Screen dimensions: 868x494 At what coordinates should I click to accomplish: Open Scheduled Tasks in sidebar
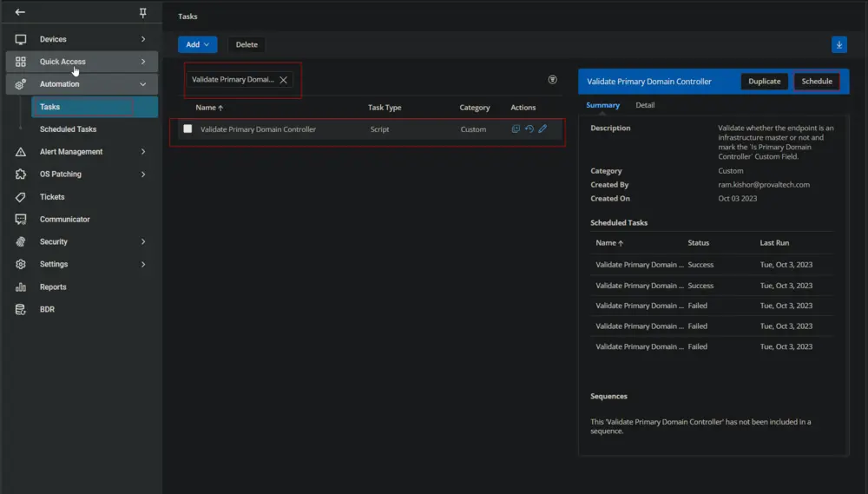point(68,129)
